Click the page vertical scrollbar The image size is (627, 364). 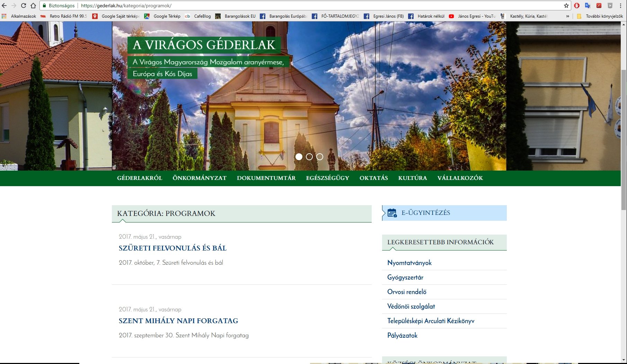(624, 138)
